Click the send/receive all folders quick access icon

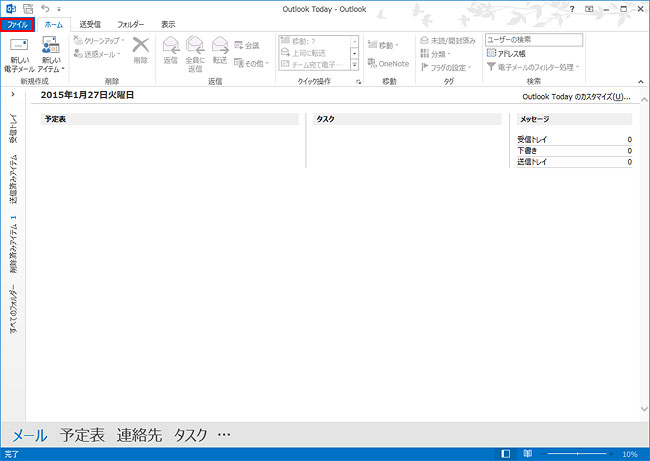(x=28, y=9)
